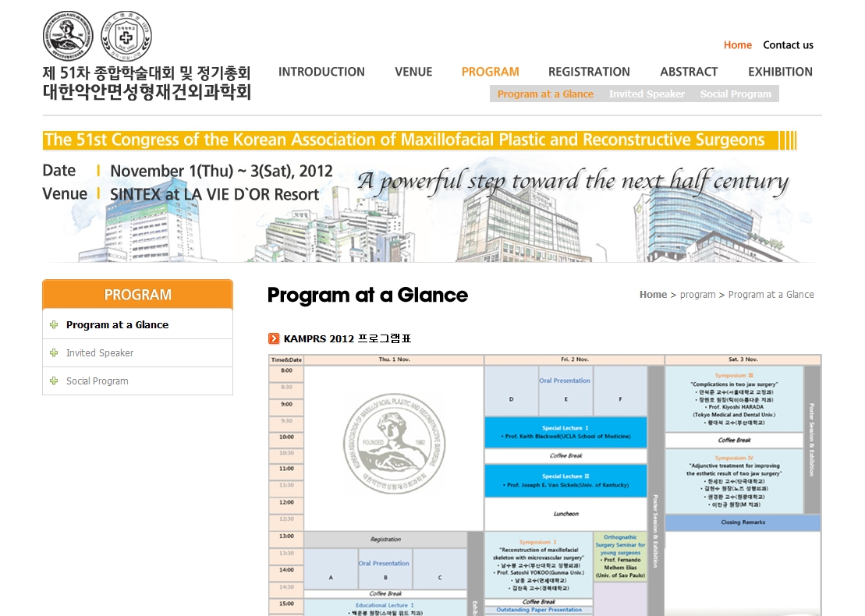Click plus icon beside Social Program
This screenshot has height=616, width=865.
pyautogui.click(x=54, y=381)
